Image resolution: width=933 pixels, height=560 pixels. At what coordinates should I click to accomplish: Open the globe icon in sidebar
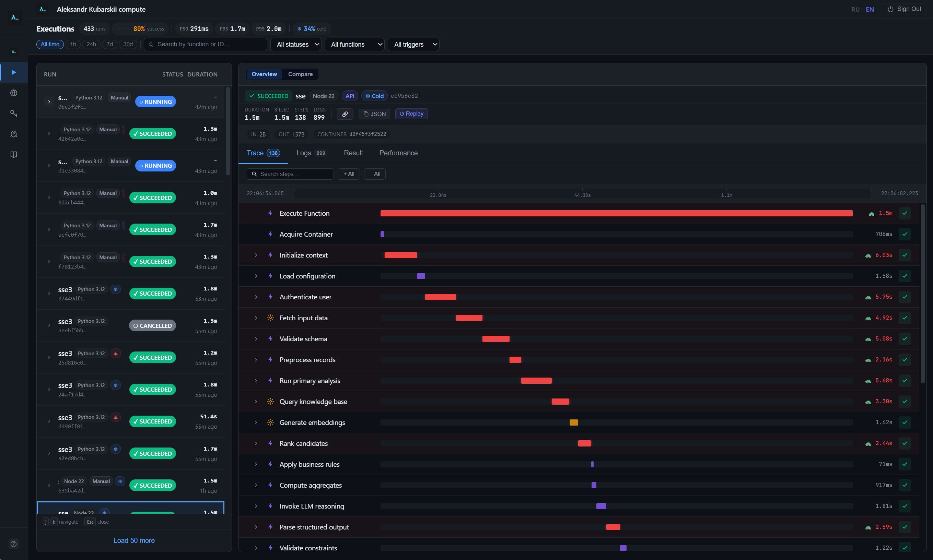pos(14,93)
